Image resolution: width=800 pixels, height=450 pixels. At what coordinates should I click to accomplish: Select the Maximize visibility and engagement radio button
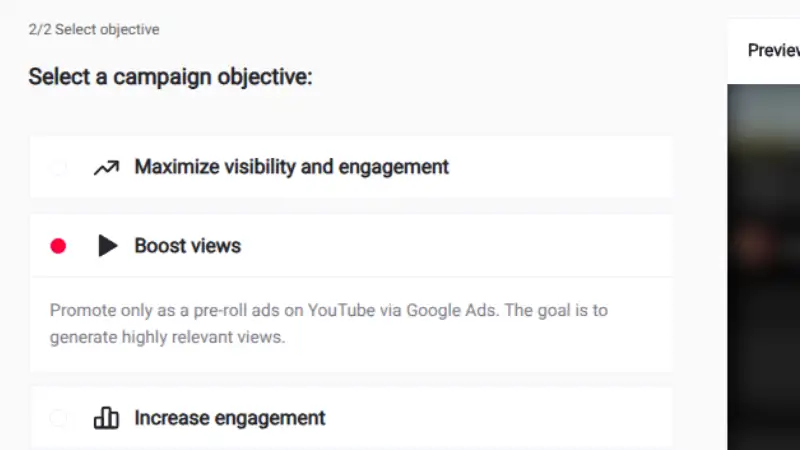[59, 168]
